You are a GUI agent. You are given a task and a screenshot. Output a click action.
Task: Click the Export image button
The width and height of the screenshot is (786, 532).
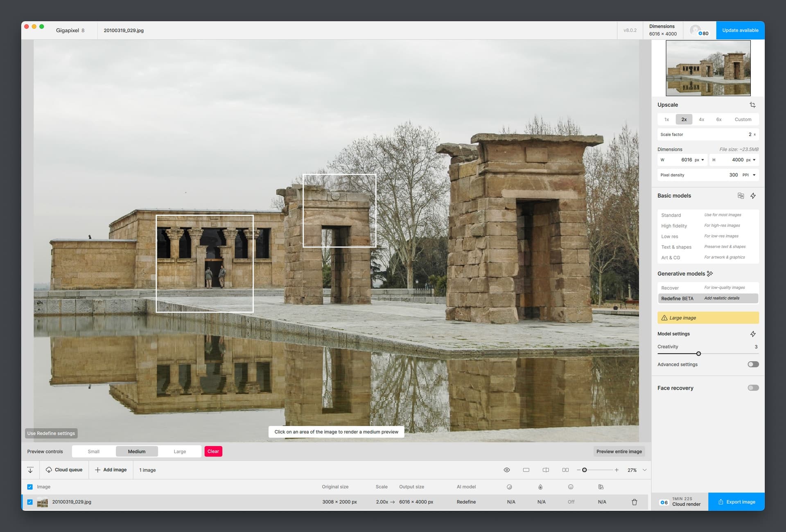[736, 502]
